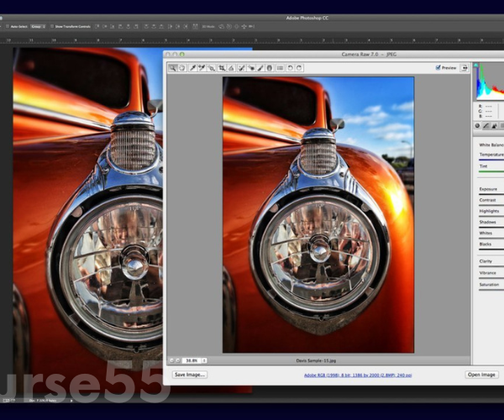Image resolution: width=504 pixels, height=420 pixels.
Task: Click Align top edges in Photoshop options bar
Action: [x=97, y=26]
